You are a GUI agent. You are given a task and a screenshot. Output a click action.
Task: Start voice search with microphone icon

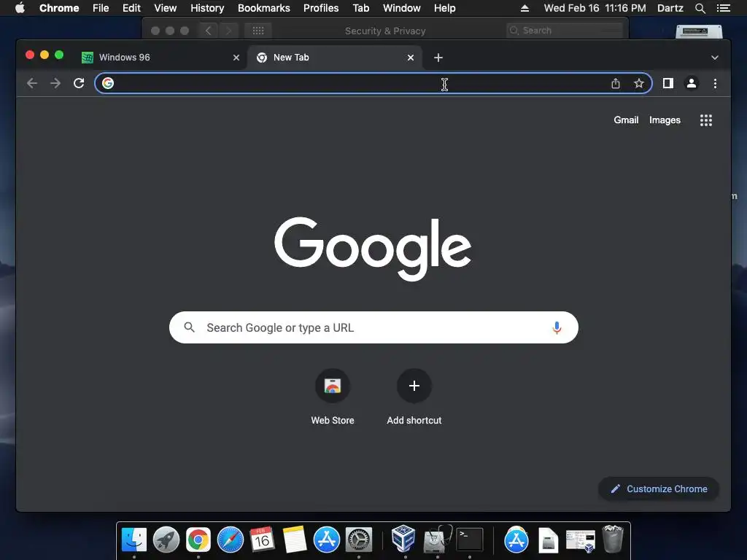click(557, 327)
